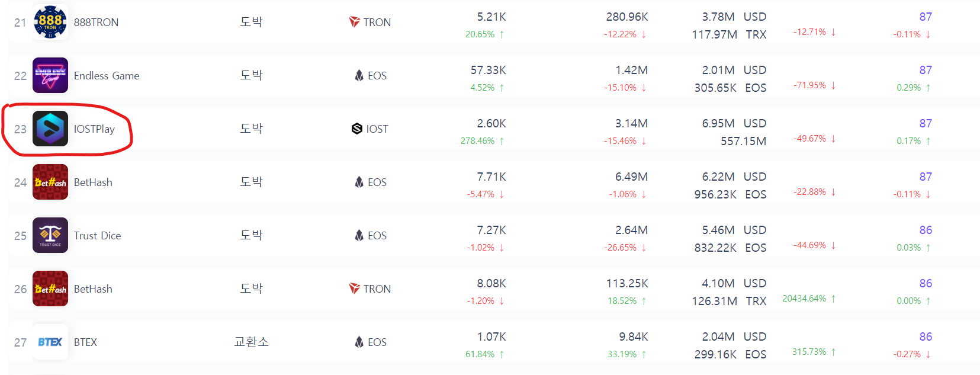Image resolution: width=980 pixels, height=375 pixels.
Task: Open the 888TRON poker-chip logo
Action: [50, 22]
